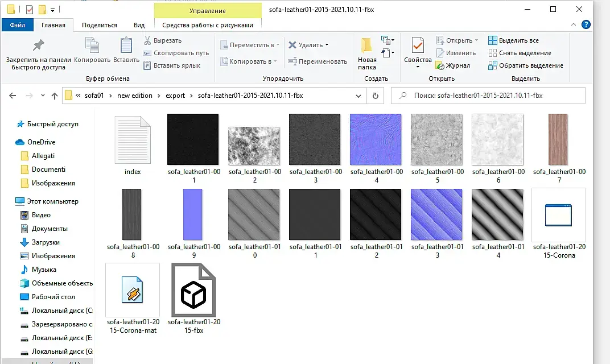Image resolution: width=610 pixels, height=364 pixels.
Task: Open OneDrive in navigation pane
Action: pos(36,142)
